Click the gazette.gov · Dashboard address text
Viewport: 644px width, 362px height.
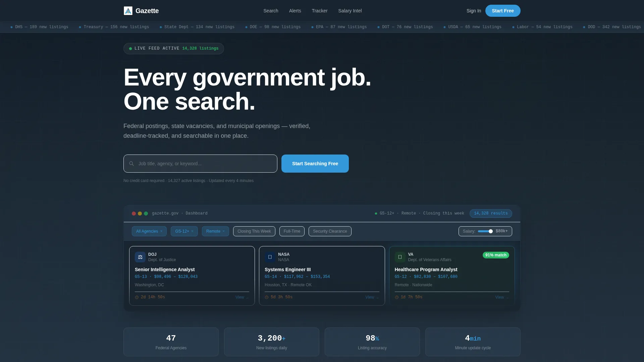tap(179, 214)
